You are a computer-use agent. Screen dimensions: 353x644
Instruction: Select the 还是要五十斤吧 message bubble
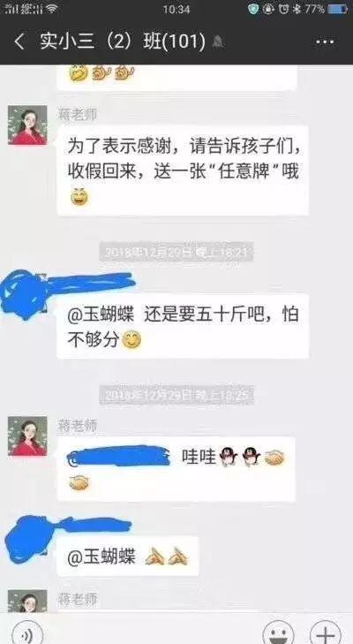[x=183, y=326]
